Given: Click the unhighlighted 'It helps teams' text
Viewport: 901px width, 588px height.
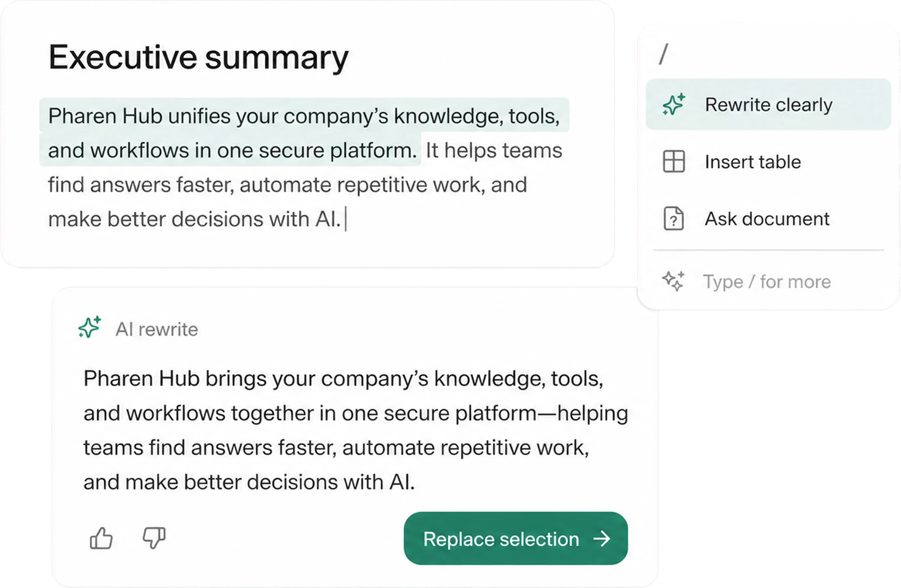Looking at the screenshot, I should pos(494,150).
